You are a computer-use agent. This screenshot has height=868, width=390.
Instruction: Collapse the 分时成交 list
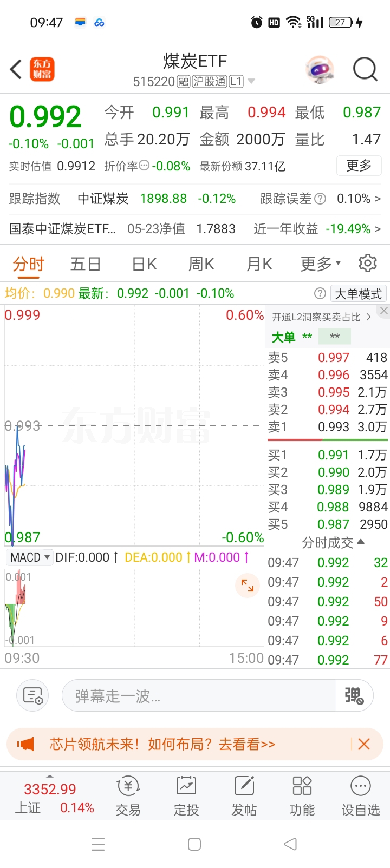pos(333,543)
